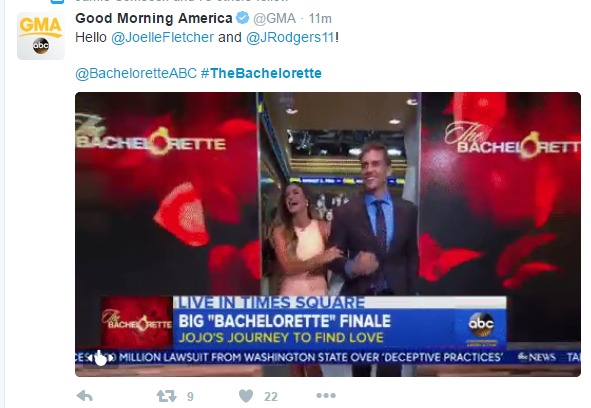Open the three-dot more options menu
This screenshot has height=408, width=591.
(326, 396)
